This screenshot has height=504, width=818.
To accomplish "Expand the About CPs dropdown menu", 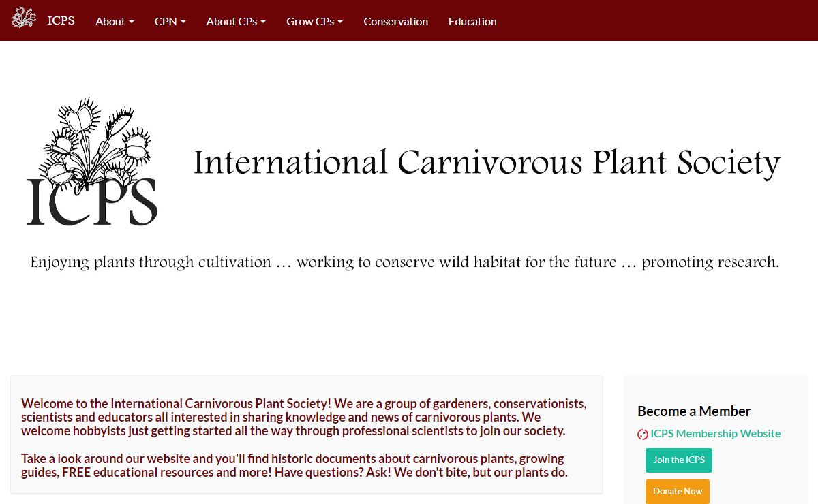I will tap(236, 21).
